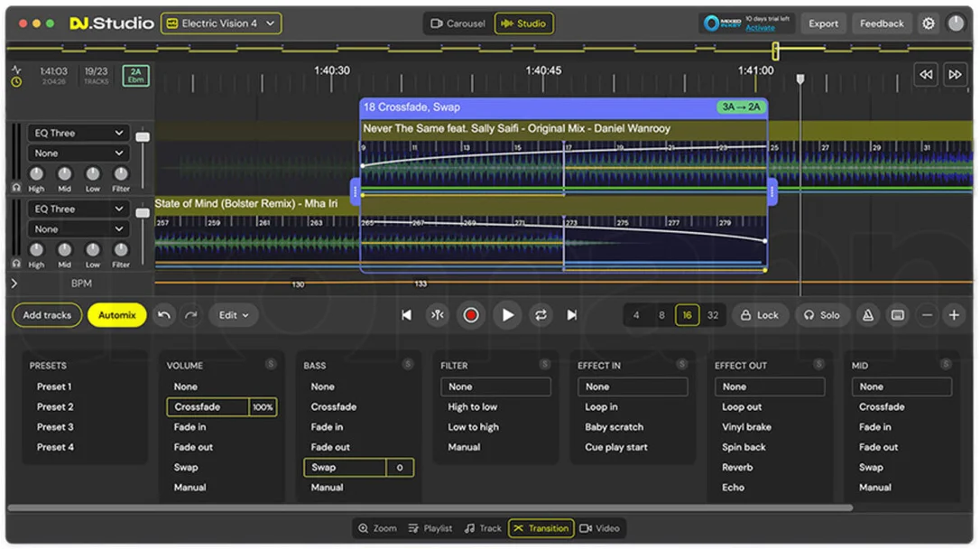The height and width of the screenshot is (549, 980).
Task: Open the Edit dropdown menu
Action: coord(233,315)
